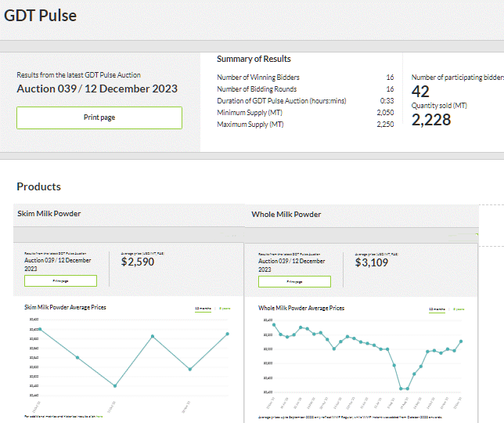
Task: Open the 'here' link below Skim Milk chart
Action: click(x=99, y=416)
